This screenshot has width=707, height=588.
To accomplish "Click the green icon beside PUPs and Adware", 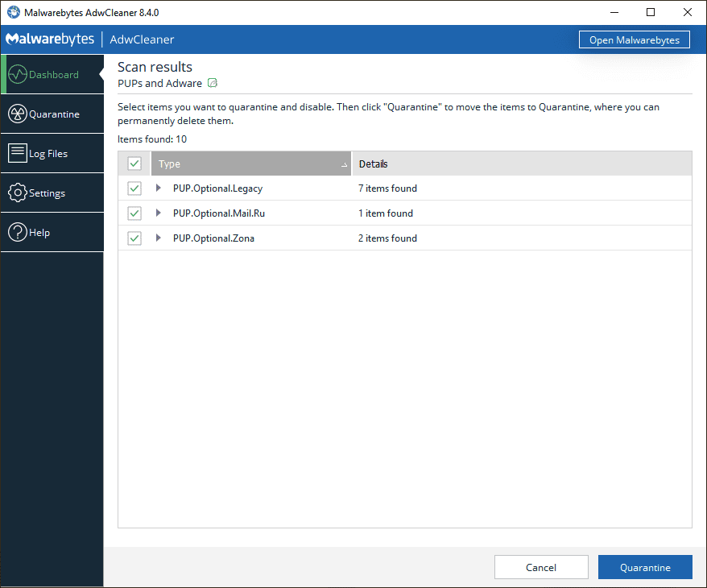I will 213,83.
